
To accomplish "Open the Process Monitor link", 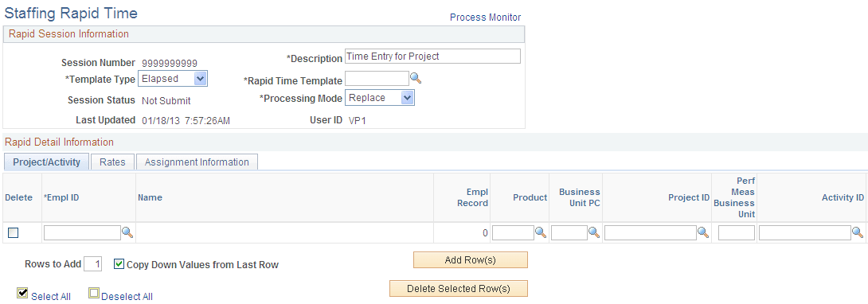I will tap(485, 18).
